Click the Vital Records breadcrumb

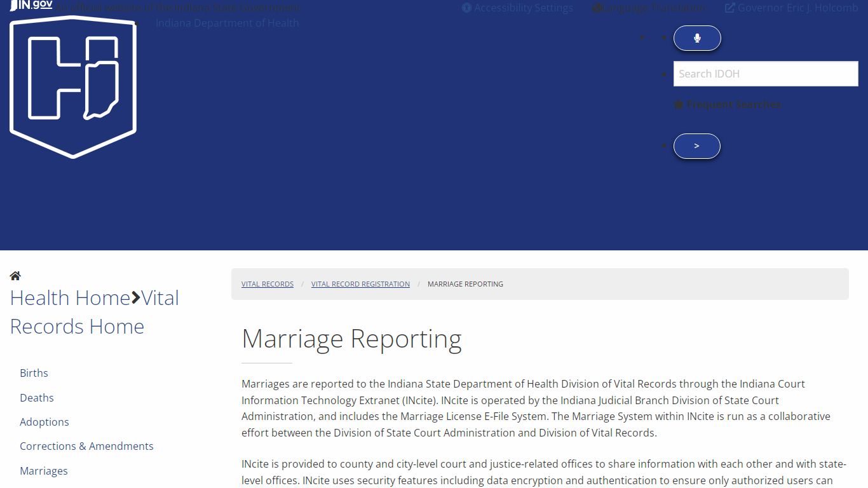(268, 284)
